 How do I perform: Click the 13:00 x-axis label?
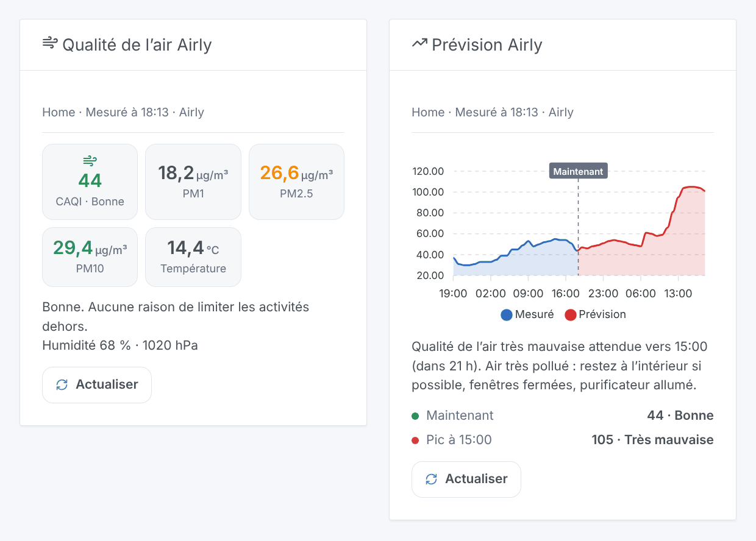678,294
